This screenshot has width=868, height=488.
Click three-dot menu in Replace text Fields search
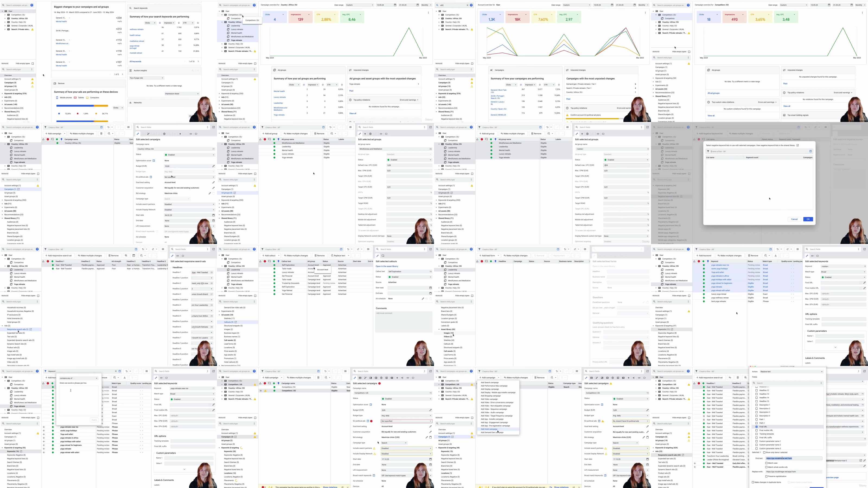(821, 383)
